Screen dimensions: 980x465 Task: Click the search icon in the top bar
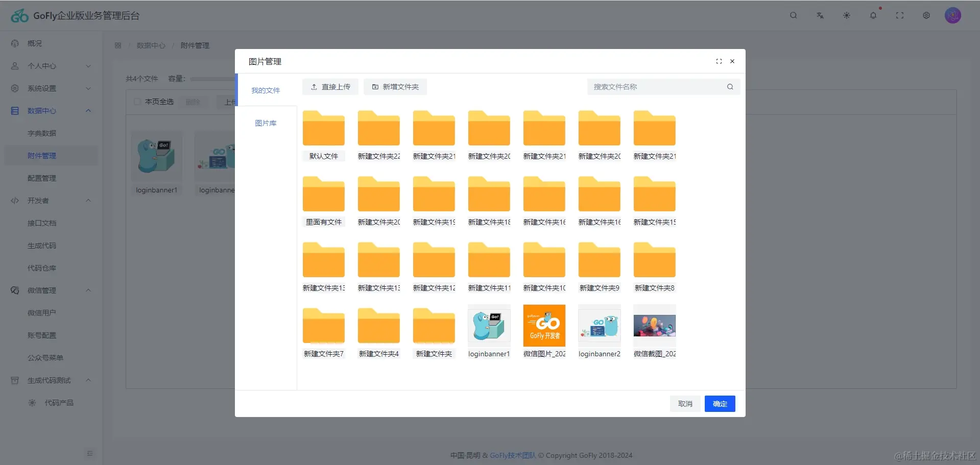[793, 15]
